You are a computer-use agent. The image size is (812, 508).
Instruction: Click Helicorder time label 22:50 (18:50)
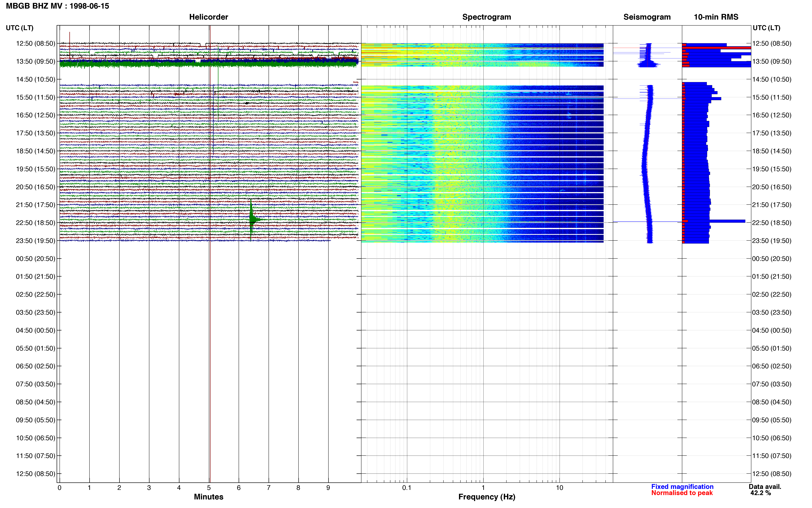tap(36, 223)
